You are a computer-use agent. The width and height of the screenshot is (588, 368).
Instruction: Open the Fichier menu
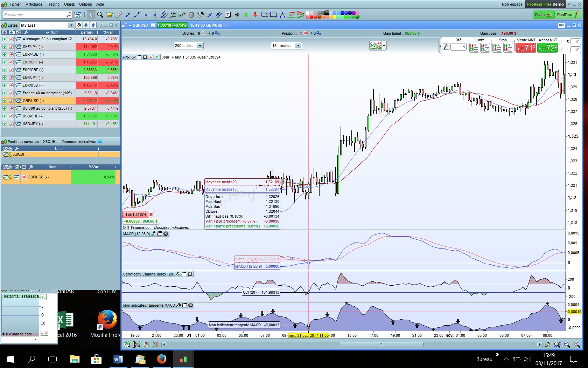[15, 4]
